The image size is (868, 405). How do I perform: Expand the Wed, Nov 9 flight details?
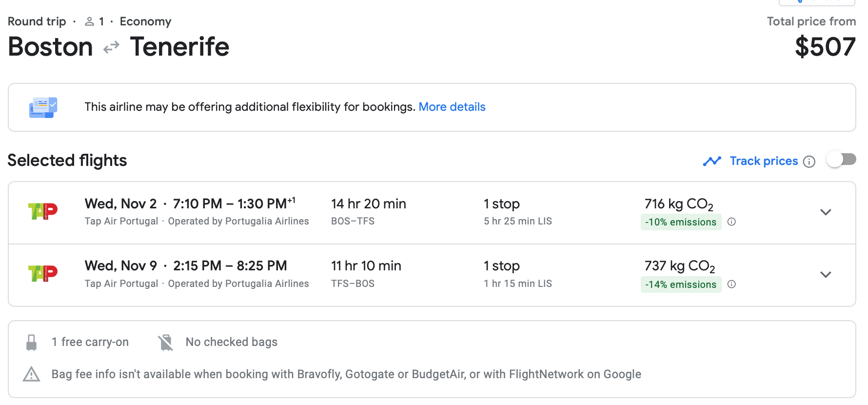825,275
